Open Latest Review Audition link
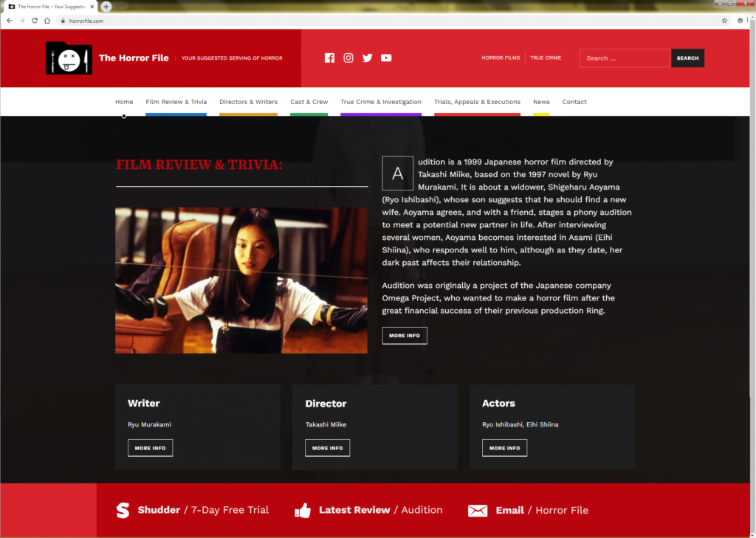This screenshot has width=756, height=538. (x=380, y=510)
